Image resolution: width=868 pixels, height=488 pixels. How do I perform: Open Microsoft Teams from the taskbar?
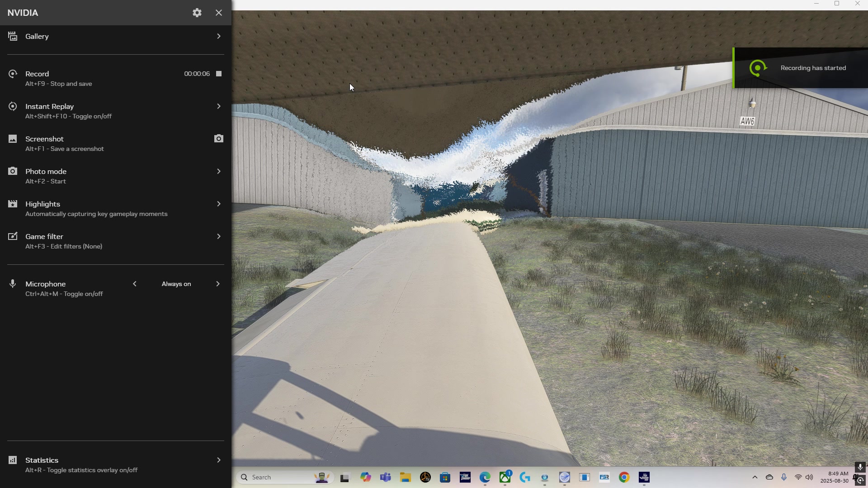(x=386, y=477)
